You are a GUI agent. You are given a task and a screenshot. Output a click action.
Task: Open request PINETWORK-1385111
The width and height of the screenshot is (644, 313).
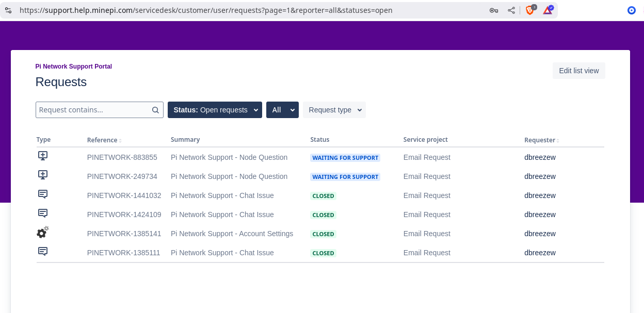click(x=124, y=253)
